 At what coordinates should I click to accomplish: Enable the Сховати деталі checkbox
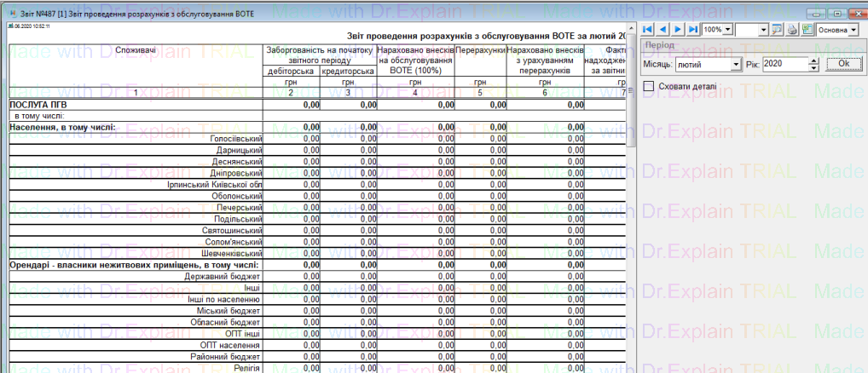650,86
